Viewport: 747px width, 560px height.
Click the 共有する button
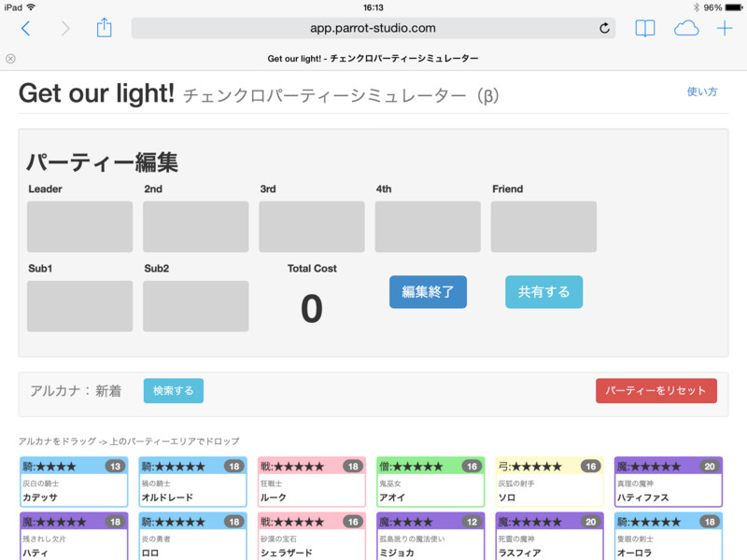pyautogui.click(x=543, y=292)
